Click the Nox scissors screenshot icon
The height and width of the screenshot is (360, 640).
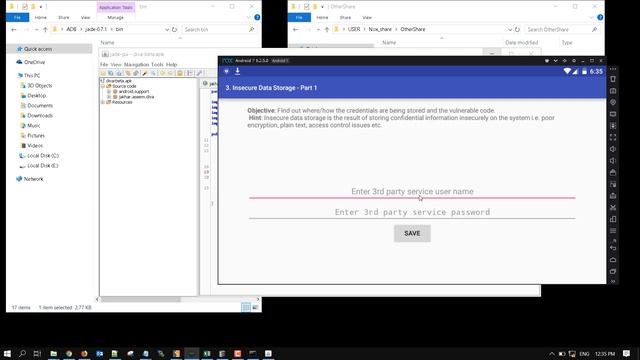(613, 207)
